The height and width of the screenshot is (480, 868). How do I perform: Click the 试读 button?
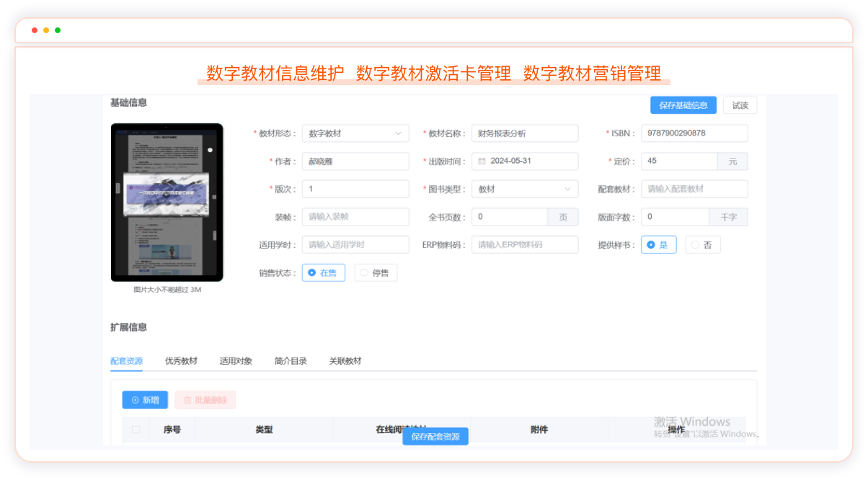coord(740,105)
